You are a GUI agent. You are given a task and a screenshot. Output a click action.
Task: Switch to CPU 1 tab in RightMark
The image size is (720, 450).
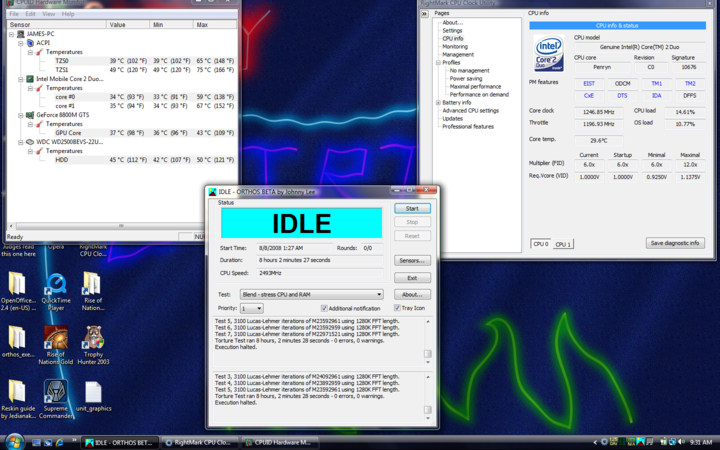tap(563, 244)
